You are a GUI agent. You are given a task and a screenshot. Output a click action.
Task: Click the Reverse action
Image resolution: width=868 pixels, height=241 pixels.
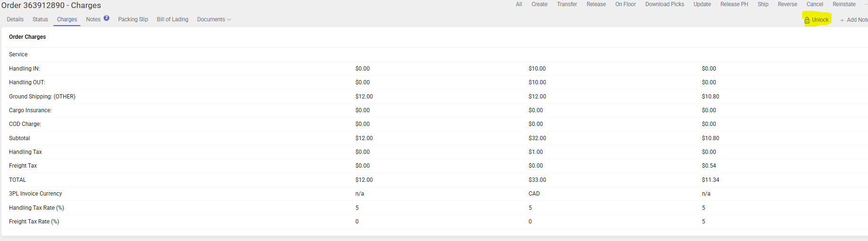pyautogui.click(x=787, y=4)
